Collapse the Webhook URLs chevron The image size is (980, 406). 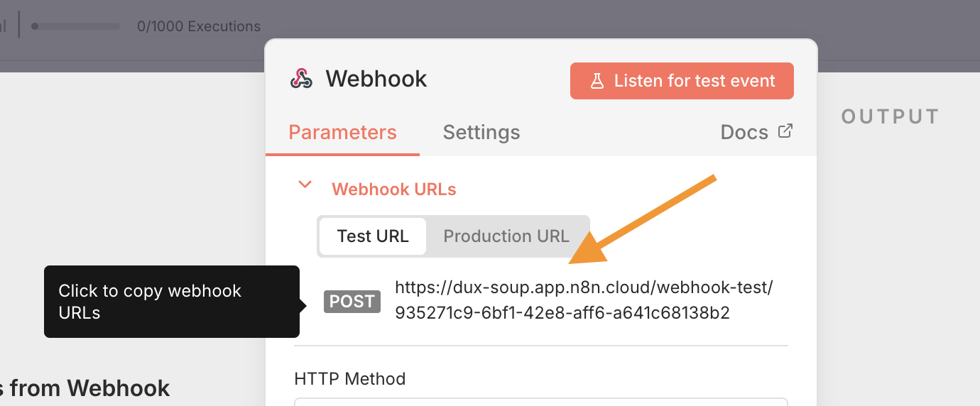[x=305, y=185]
